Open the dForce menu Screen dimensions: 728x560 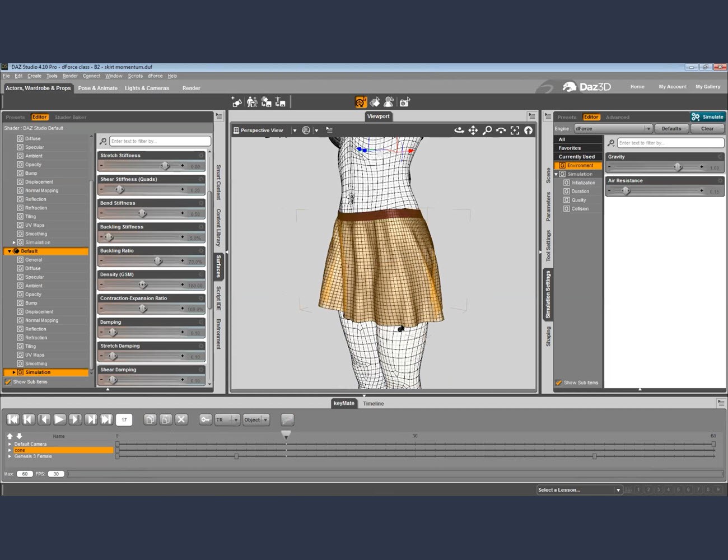[x=155, y=76]
